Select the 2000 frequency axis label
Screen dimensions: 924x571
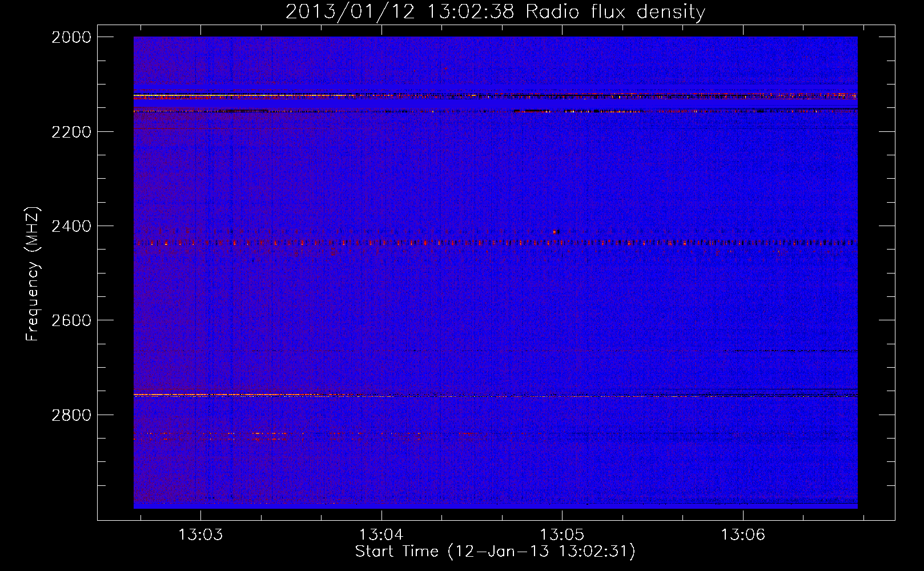pyautogui.click(x=71, y=37)
